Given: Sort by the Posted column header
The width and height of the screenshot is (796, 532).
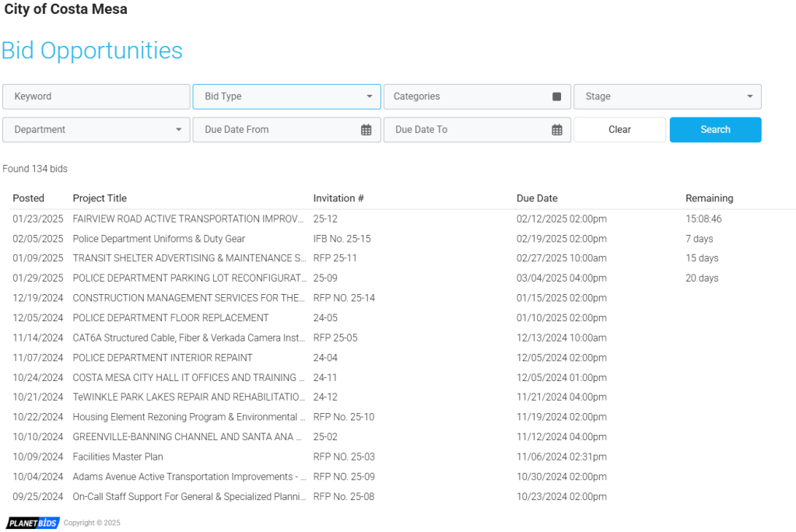Looking at the screenshot, I should tap(29, 198).
